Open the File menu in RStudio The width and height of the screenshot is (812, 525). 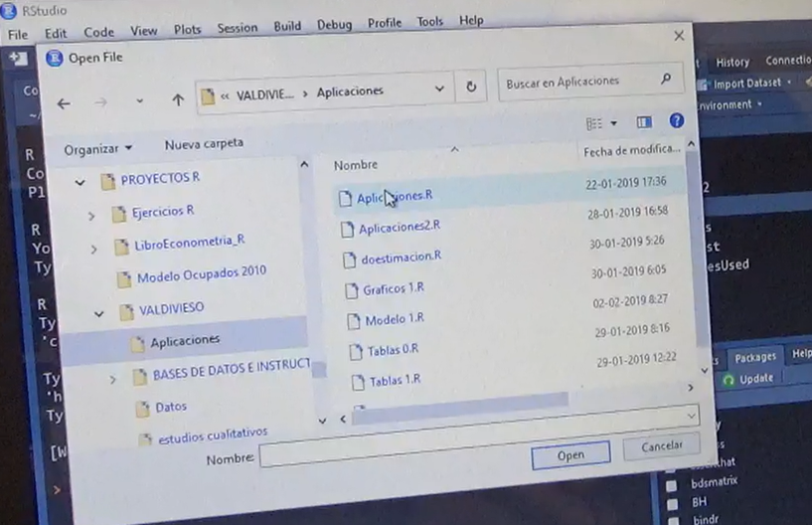tap(18, 35)
